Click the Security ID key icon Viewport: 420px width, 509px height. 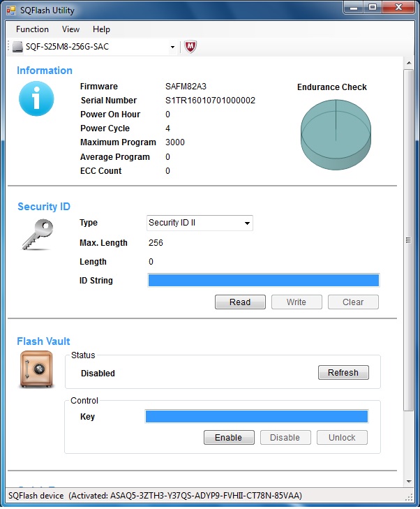click(x=38, y=235)
